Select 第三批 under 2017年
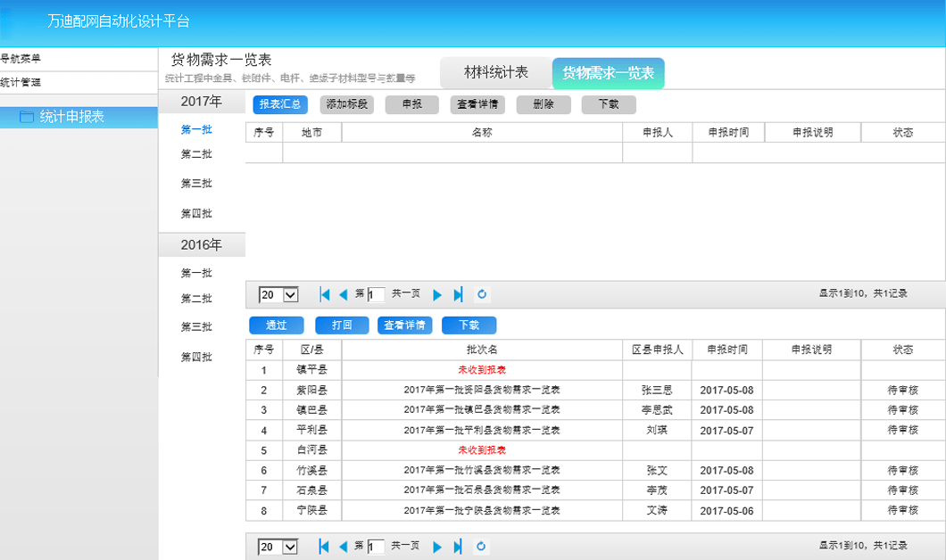 196,184
